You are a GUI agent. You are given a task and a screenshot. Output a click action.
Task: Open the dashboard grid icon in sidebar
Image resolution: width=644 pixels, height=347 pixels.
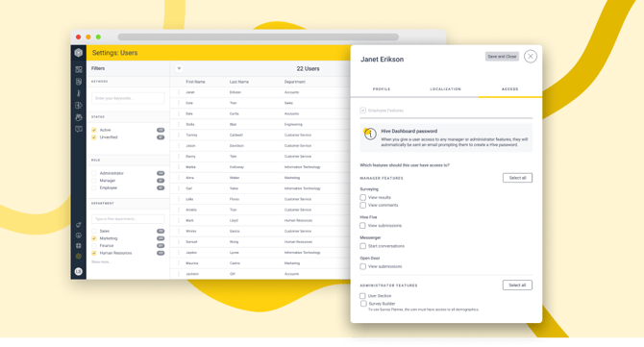[x=79, y=69]
